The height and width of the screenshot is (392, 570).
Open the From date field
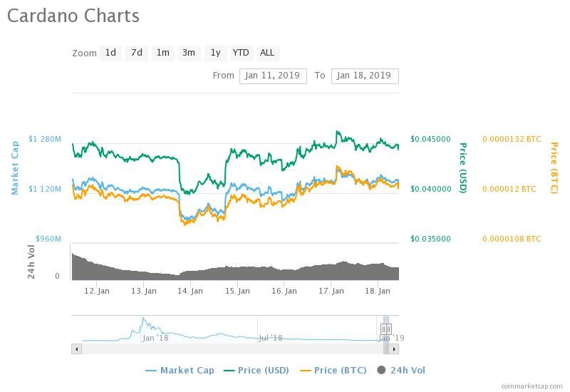[x=273, y=76]
